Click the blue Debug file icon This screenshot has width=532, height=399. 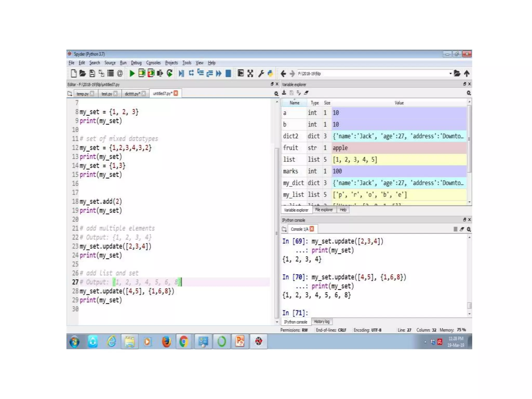point(181,74)
